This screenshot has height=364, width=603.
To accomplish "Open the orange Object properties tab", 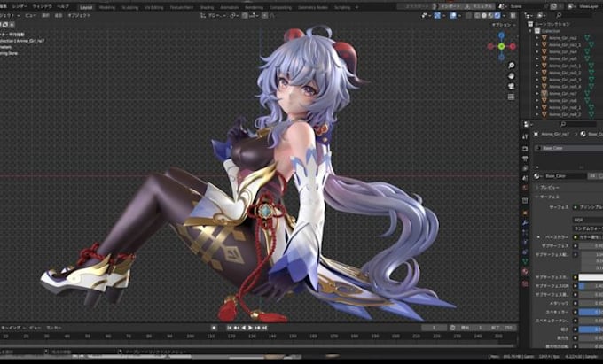I will click(x=525, y=213).
